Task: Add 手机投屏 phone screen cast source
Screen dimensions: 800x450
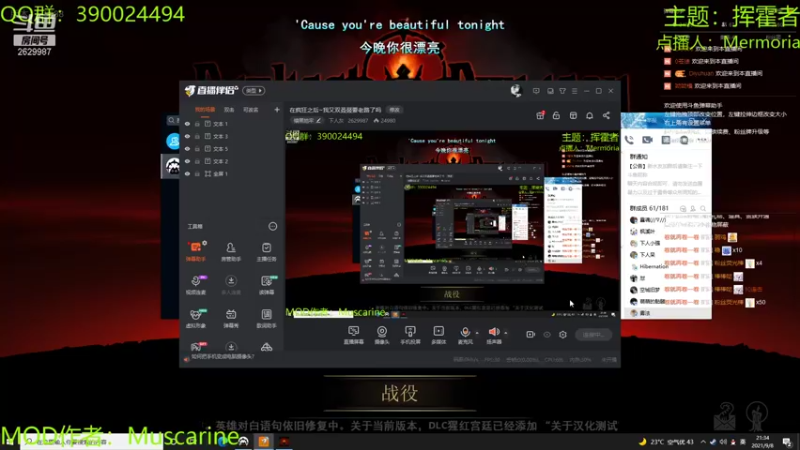Action: [410, 335]
